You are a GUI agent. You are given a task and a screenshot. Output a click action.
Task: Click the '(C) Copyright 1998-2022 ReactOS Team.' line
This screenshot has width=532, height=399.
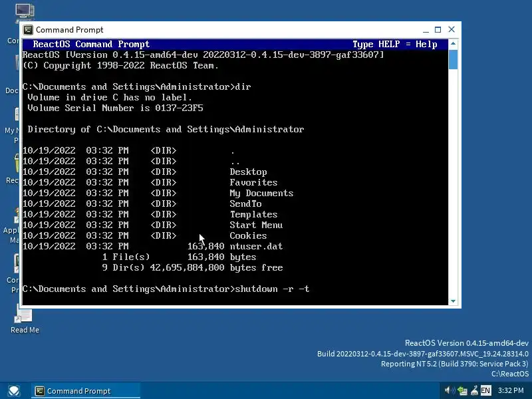(x=120, y=65)
